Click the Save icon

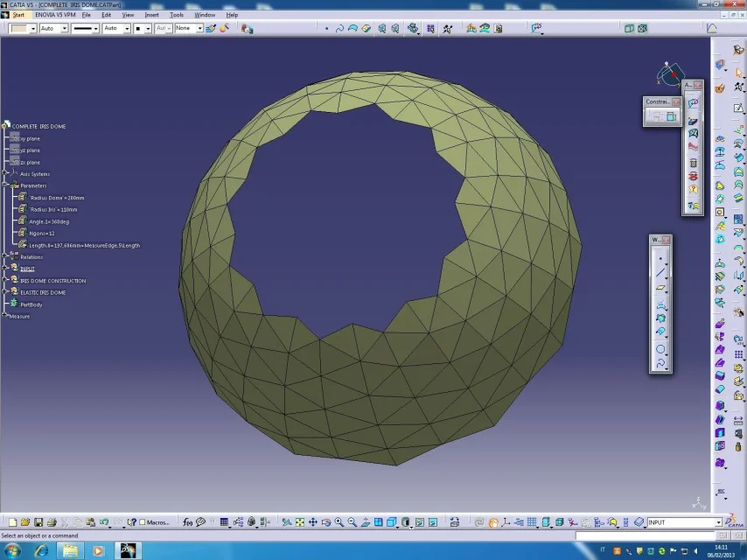[x=38, y=522]
